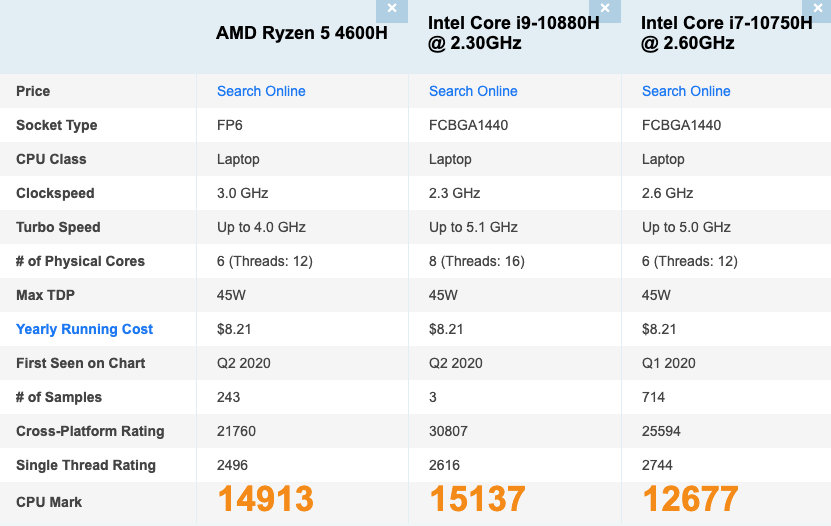Click the # of Samples row label

(59, 397)
